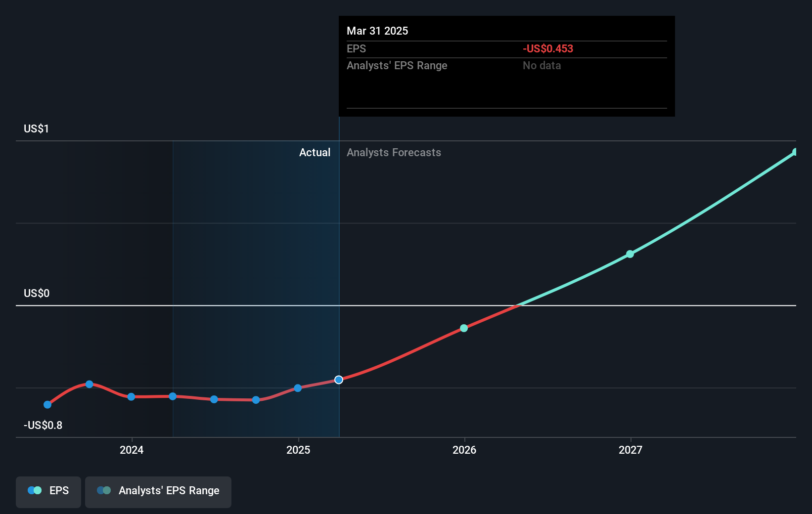812x514 pixels.
Task: Click the US$1 y-axis label
Action: 36,128
